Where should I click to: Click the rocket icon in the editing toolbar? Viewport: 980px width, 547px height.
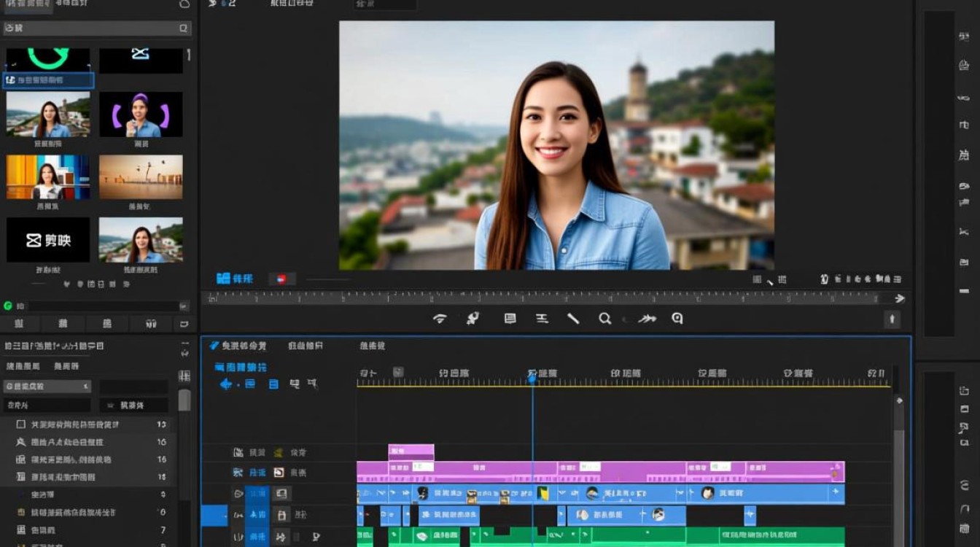(x=473, y=318)
